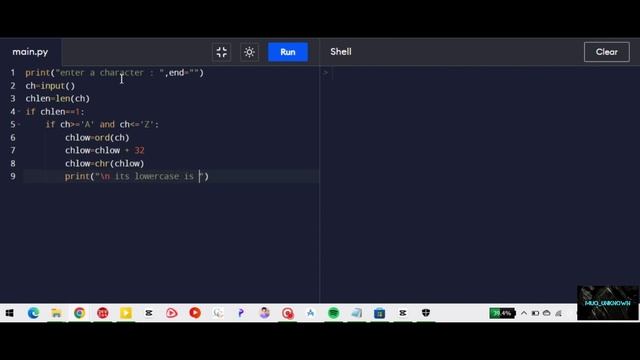Collapse the code fold arrow on line 5
The height and width of the screenshot is (360, 640).
point(19,124)
